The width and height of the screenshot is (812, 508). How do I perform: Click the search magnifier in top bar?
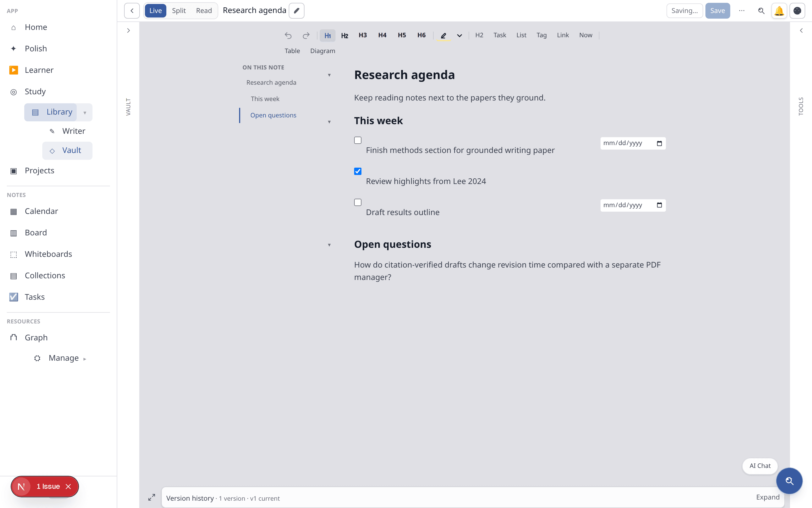[x=761, y=11]
